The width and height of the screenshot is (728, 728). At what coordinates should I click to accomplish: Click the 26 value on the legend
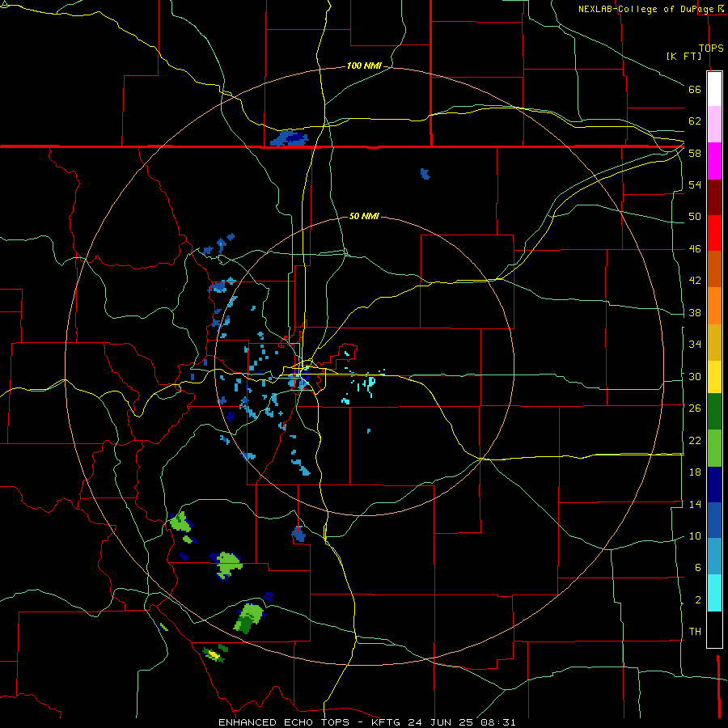click(695, 408)
